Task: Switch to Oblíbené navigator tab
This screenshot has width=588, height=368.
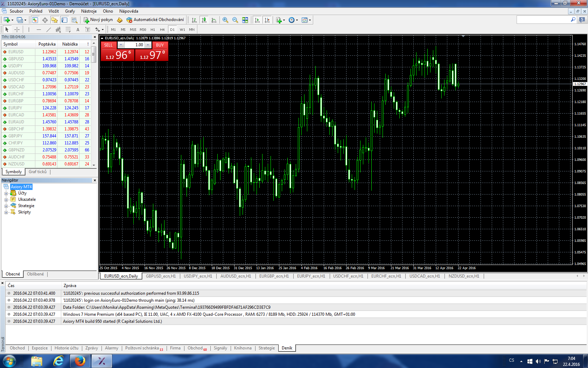Action: click(35, 274)
